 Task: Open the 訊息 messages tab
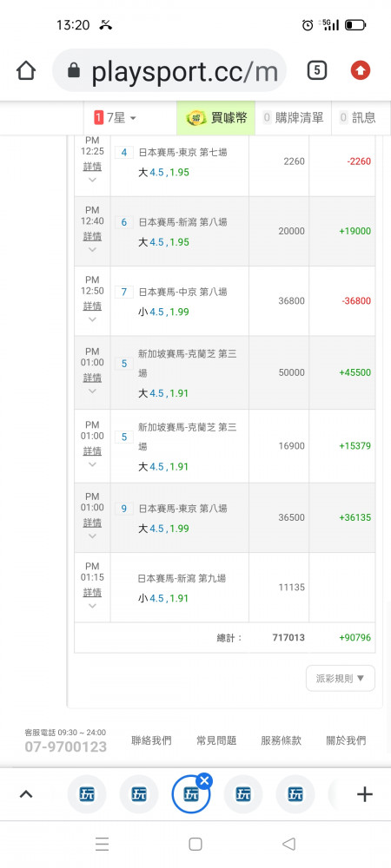tap(358, 117)
